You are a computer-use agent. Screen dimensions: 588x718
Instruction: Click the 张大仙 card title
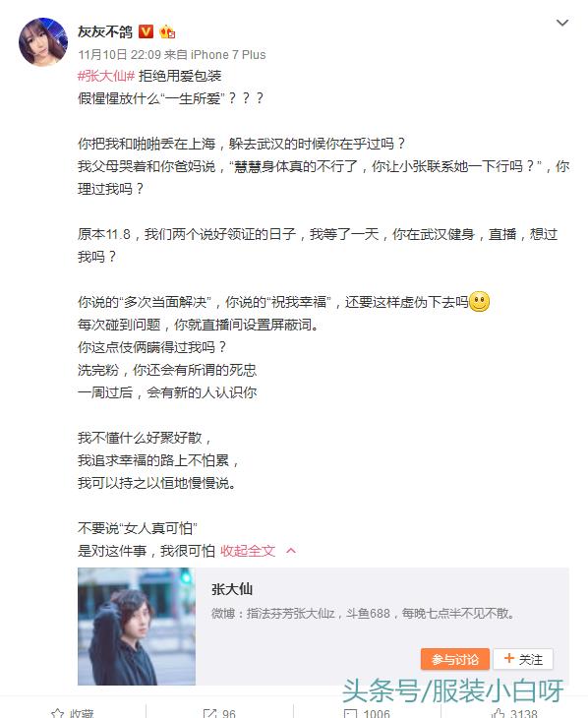[x=232, y=589]
